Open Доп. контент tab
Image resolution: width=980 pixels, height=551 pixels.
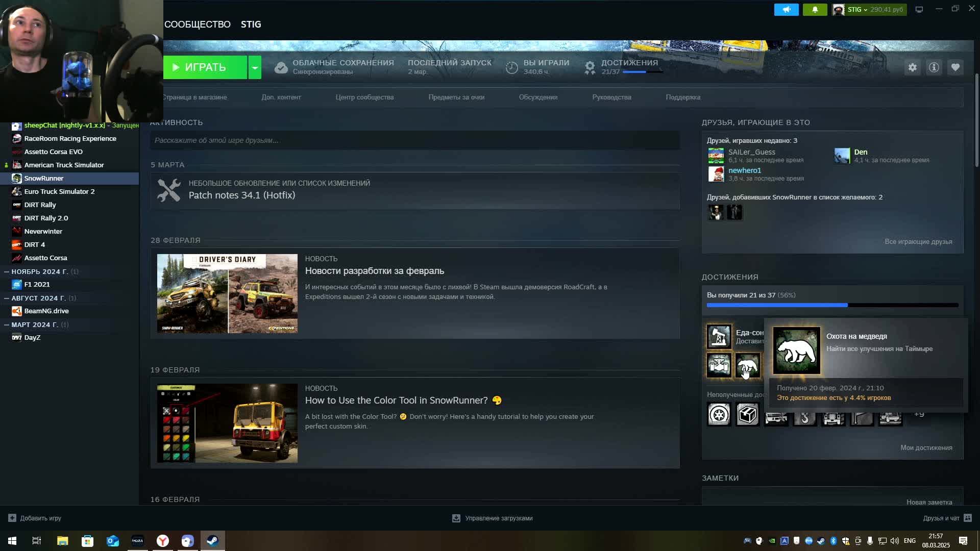click(x=281, y=97)
